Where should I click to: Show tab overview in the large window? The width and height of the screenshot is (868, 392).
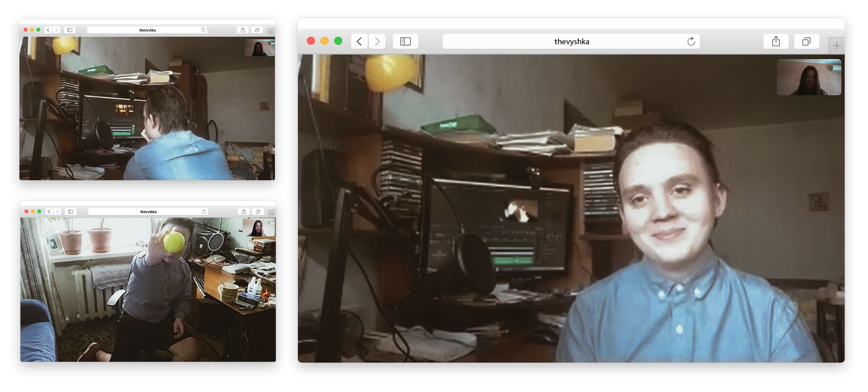coord(806,42)
